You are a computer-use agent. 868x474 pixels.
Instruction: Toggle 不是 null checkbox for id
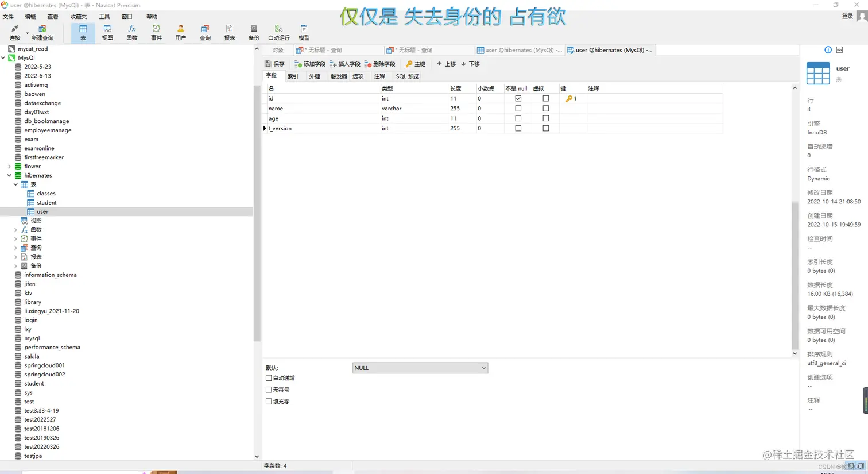(518, 98)
